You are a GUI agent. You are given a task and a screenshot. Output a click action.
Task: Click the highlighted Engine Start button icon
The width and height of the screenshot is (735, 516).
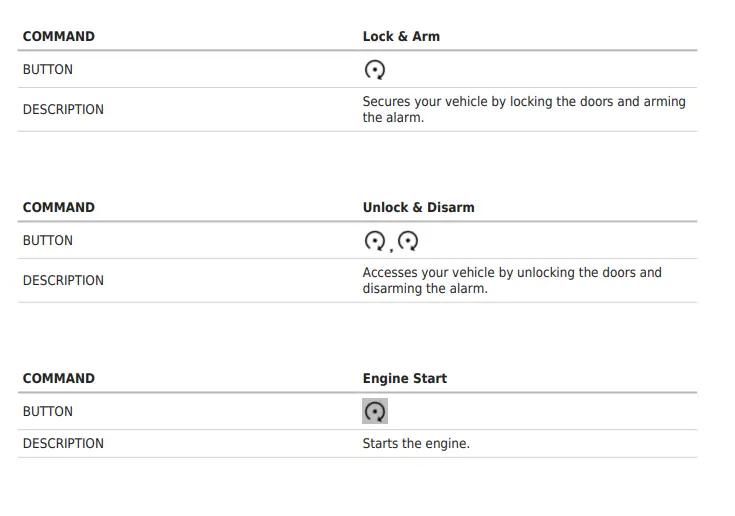tap(375, 411)
